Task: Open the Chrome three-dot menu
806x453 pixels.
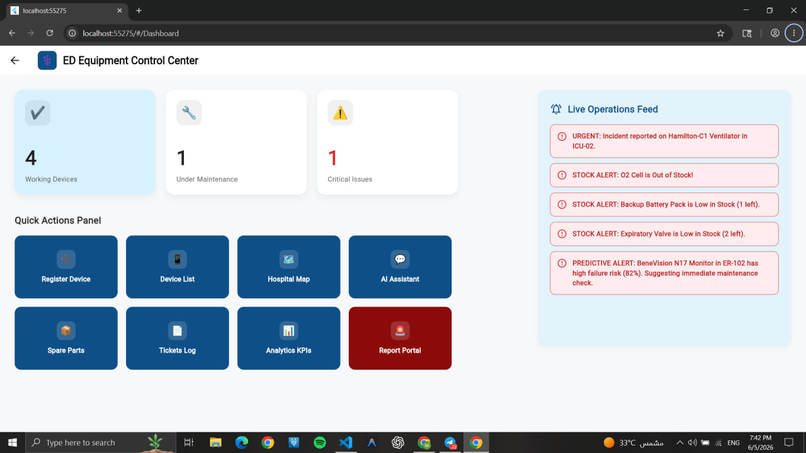Action: (x=794, y=33)
